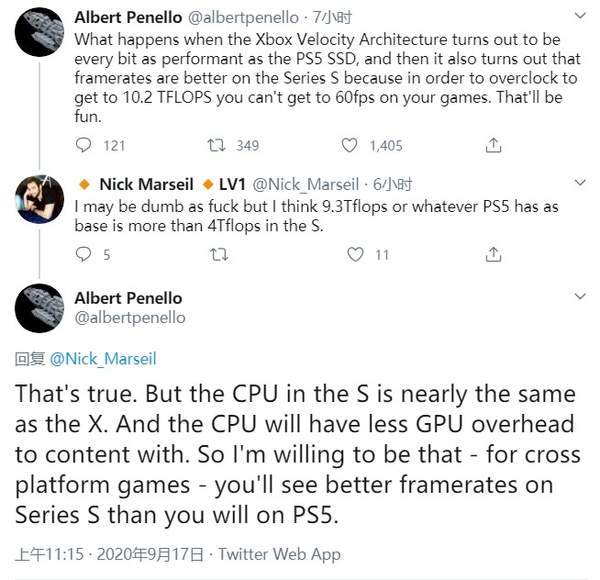Share Nick Marseil's tweet

tap(492, 255)
